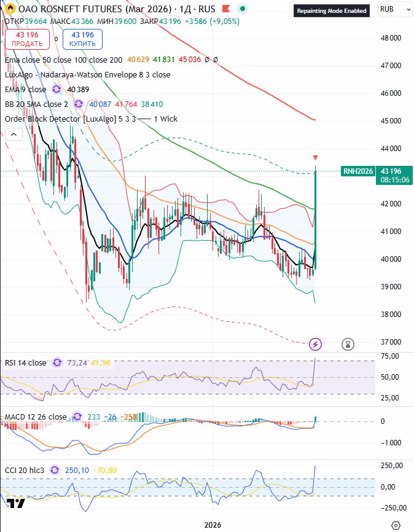Image resolution: width=414 pixels, height=532 pixels.
Task: Click the 2026 date axis label
Action: tap(213, 525)
